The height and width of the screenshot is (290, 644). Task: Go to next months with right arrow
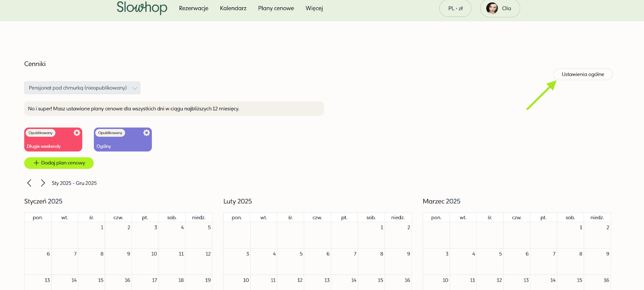click(x=43, y=183)
